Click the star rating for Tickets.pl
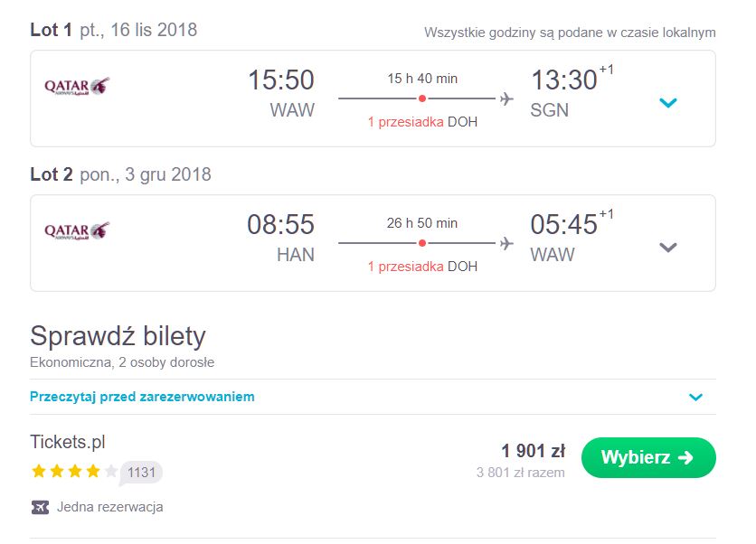 pyautogui.click(x=74, y=471)
